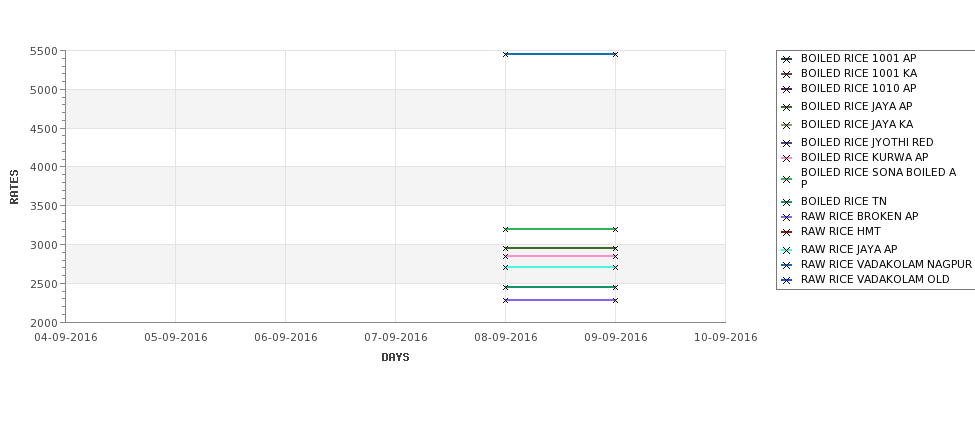Click the BOILED RICE SONA BOILED AP marker
The image size is (975, 429).
click(787, 179)
